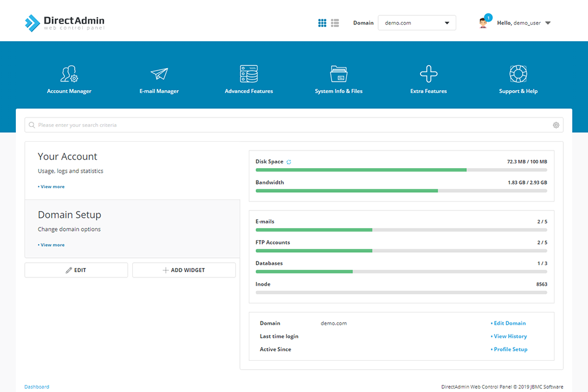The height and width of the screenshot is (392, 588).
Task: Open E-mail Manager paper plane icon
Action: point(159,74)
